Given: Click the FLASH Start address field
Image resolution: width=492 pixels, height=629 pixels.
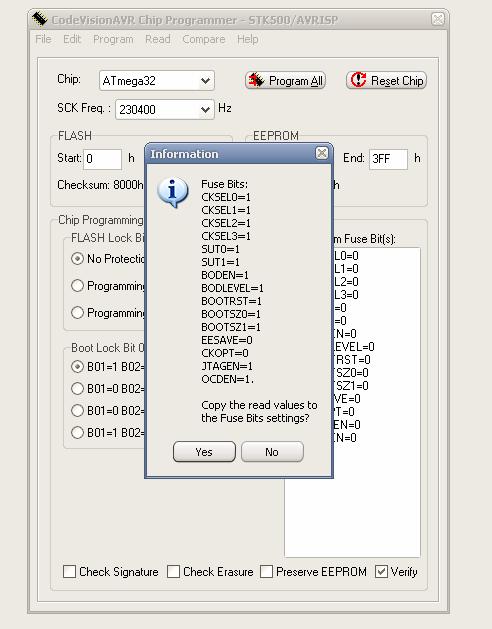Looking at the screenshot, I should pos(102,159).
